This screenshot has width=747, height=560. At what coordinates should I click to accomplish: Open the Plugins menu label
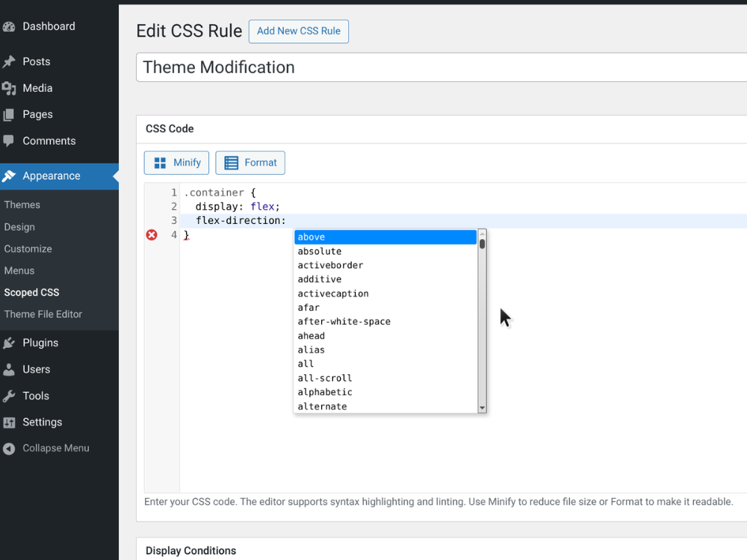[40, 343]
